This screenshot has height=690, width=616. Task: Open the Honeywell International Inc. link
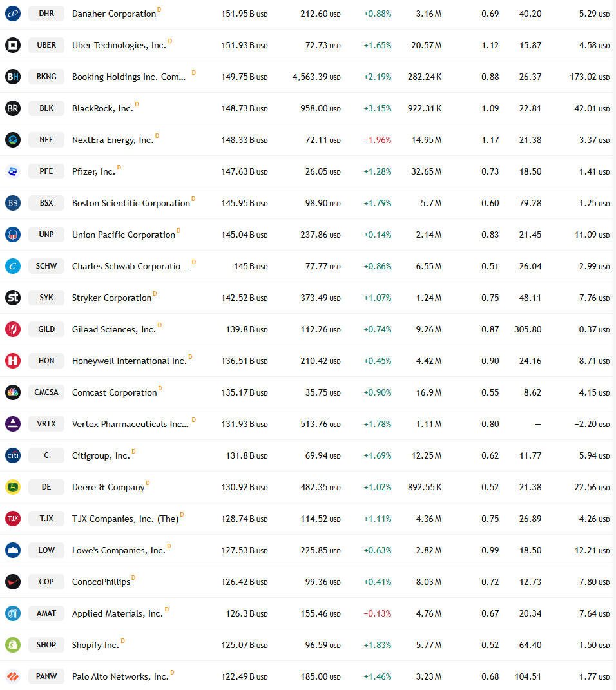(x=130, y=361)
